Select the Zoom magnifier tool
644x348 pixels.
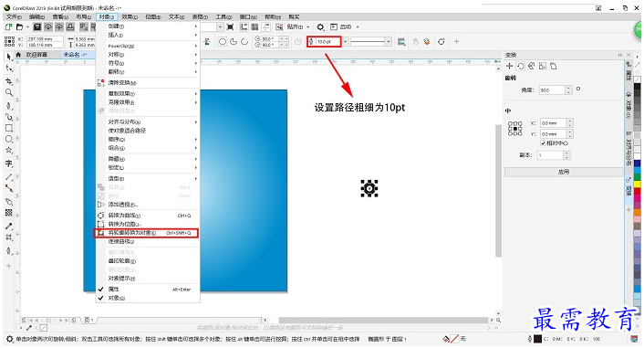click(8, 92)
